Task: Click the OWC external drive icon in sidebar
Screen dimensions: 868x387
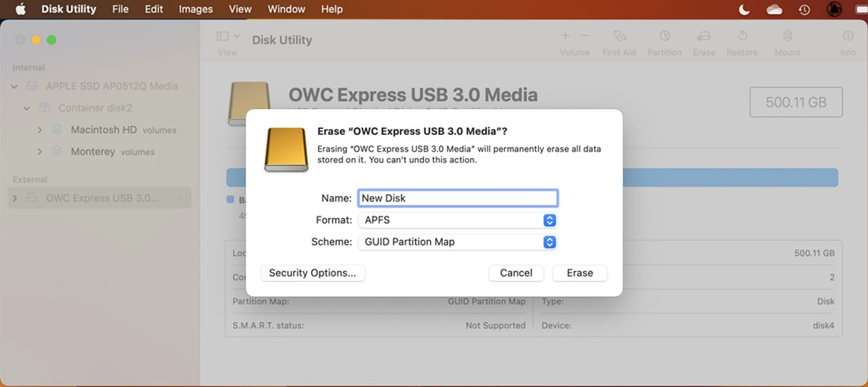Action: click(x=32, y=198)
